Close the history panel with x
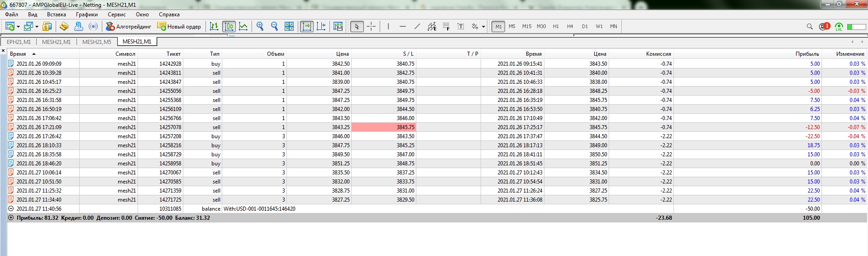 [3, 50]
